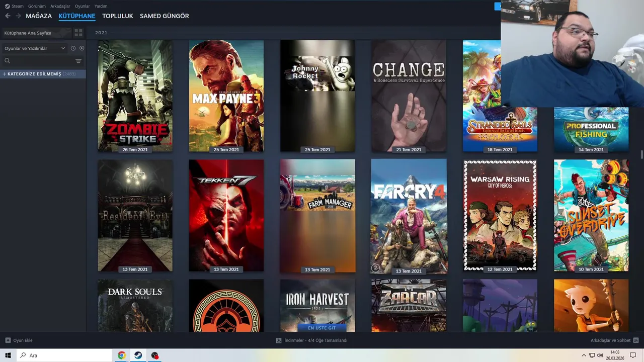
Task: Open Zombie Strike game cover
Action: coord(135,96)
